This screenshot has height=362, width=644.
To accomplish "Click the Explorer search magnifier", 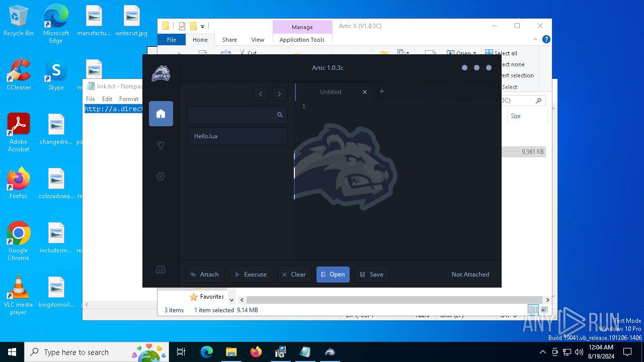I will pyautogui.click(x=538, y=101).
